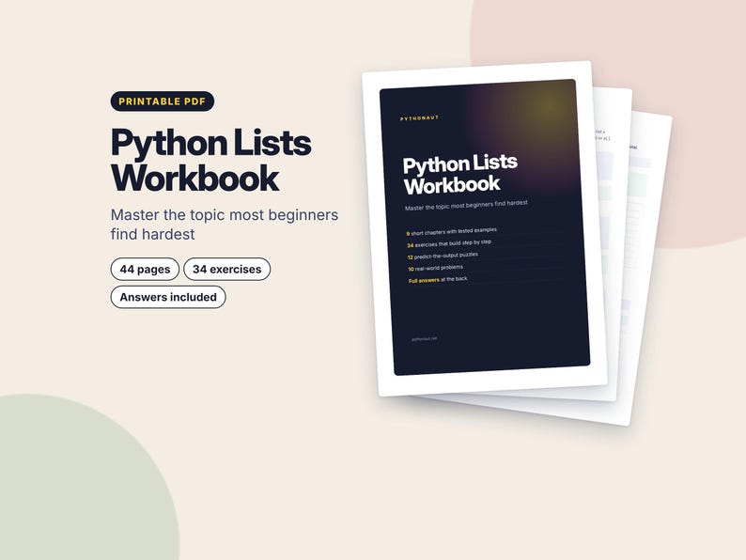Click the PRINTABLE PDF badge
The height and width of the screenshot is (560, 746).
pos(163,101)
